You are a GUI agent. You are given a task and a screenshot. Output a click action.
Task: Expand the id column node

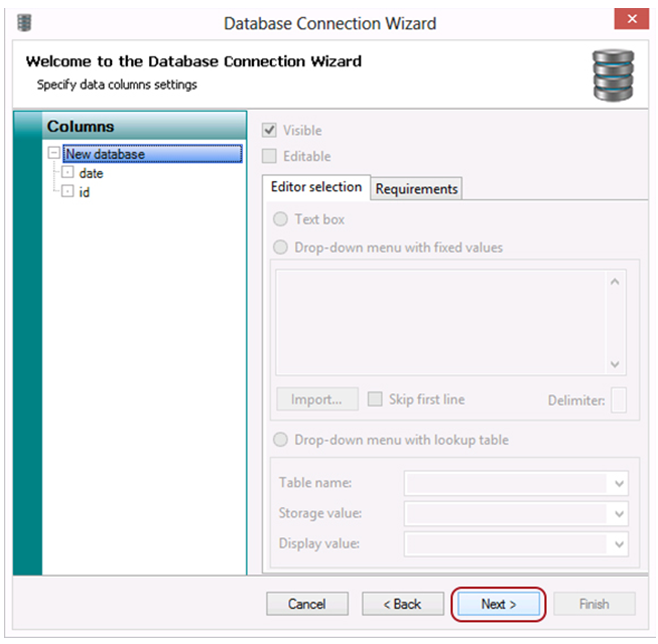click(x=68, y=191)
